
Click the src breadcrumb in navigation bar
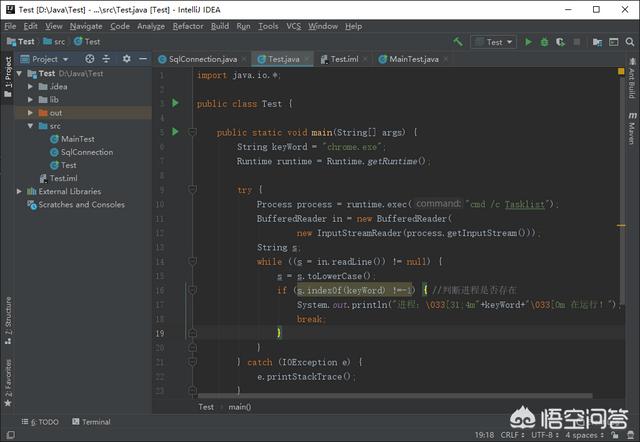(60, 42)
